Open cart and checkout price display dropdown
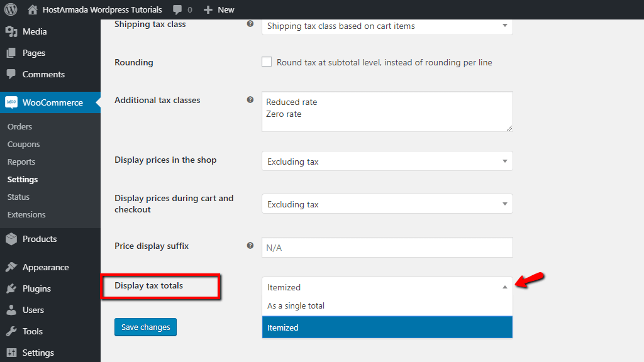Image resolution: width=644 pixels, height=362 pixels. 387,204
